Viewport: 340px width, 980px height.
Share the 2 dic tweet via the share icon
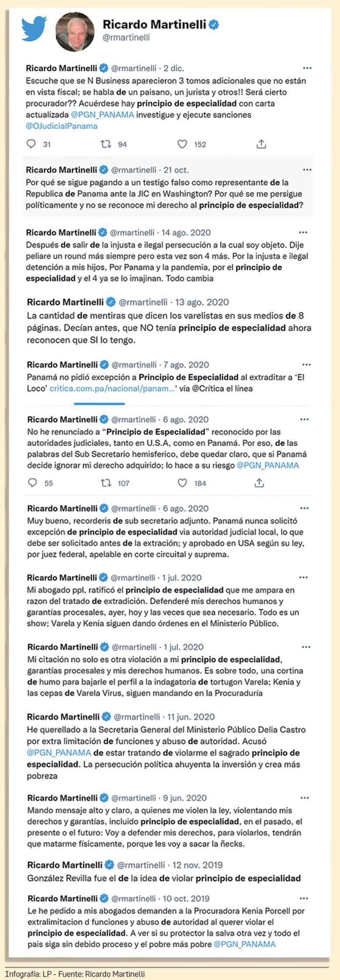[x=262, y=144]
